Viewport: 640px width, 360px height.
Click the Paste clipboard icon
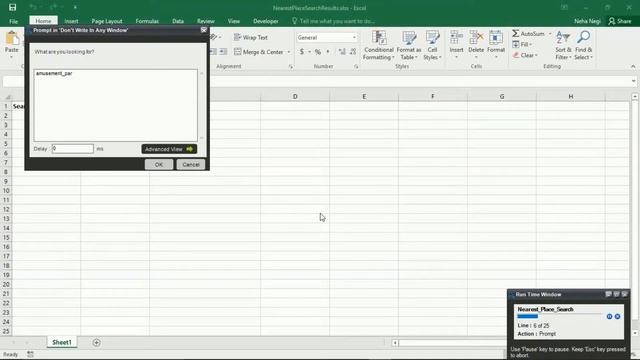tap(12, 39)
